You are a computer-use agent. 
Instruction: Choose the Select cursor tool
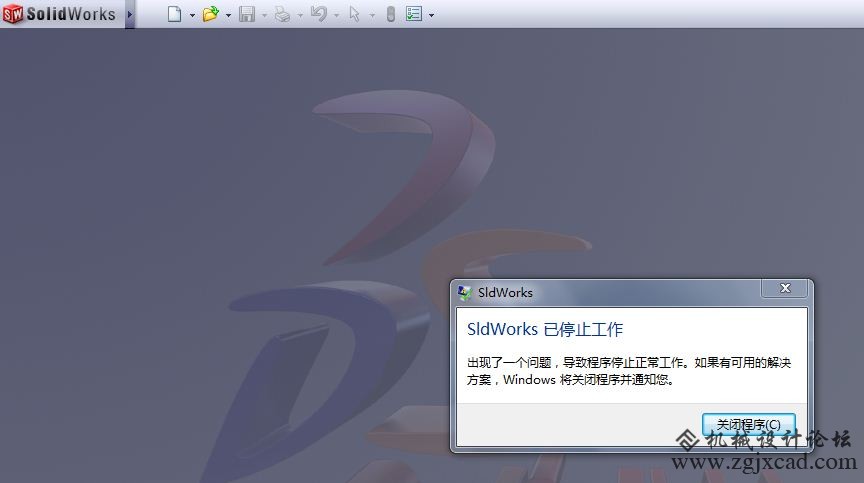pos(354,14)
